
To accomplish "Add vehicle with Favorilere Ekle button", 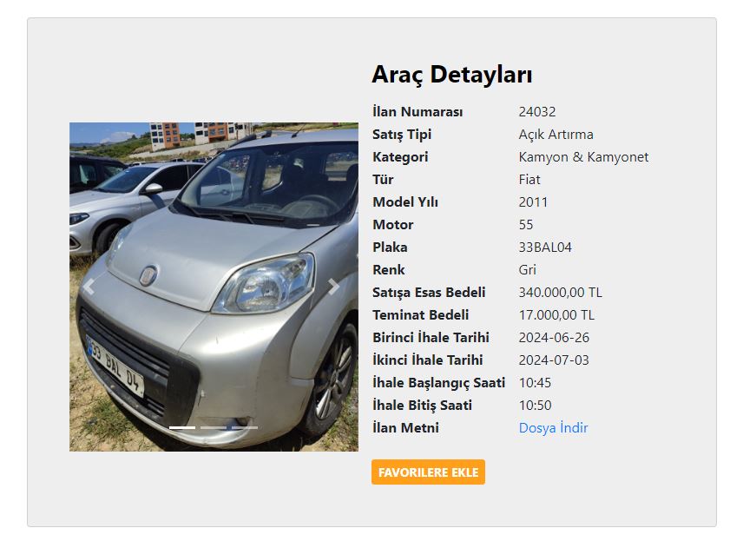I will click(428, 472).
